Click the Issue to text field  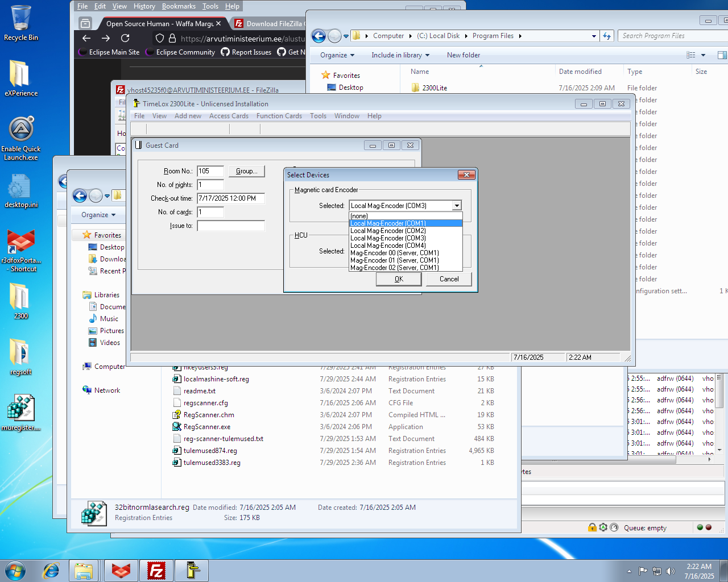(230, 226)
